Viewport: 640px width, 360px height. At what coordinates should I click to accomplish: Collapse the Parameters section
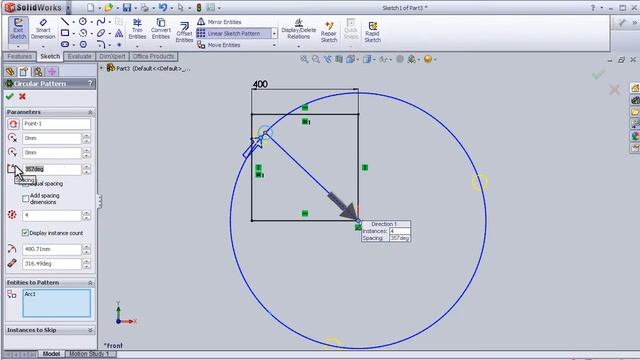pyautogui.click(x=90, y=112)
